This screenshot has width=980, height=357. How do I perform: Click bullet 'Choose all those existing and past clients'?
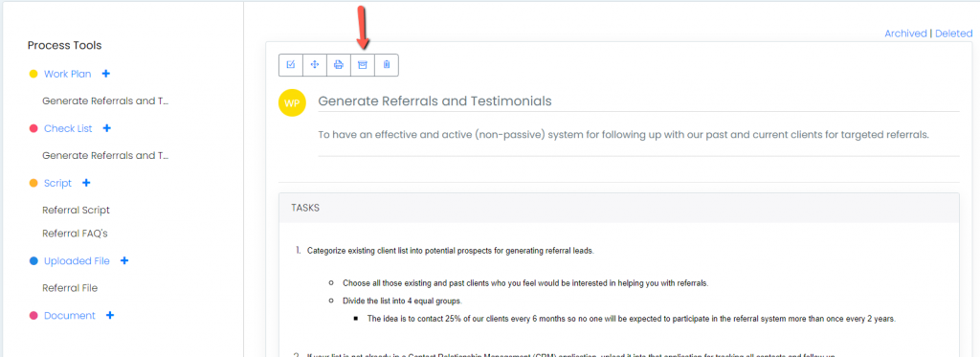point(525,283)
